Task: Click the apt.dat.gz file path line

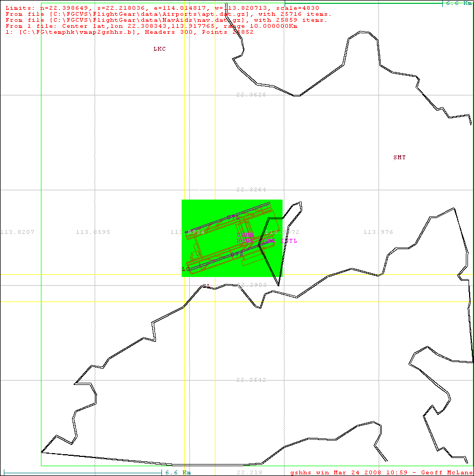Action: click(x=168, y=14)
